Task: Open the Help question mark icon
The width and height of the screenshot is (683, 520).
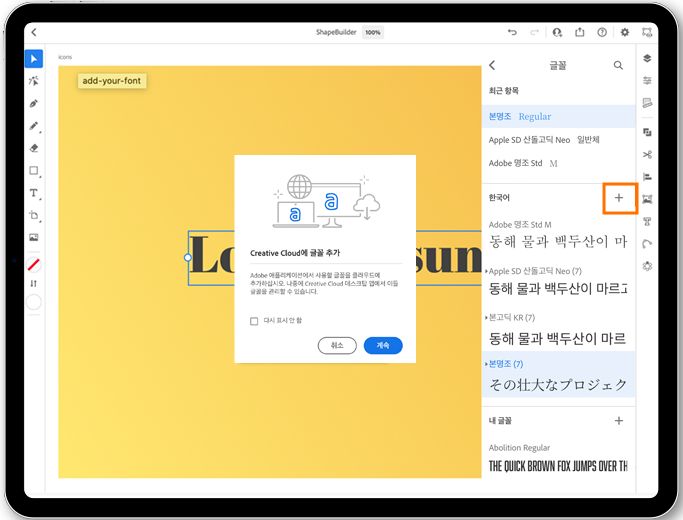Action: [x=602, y=32]
